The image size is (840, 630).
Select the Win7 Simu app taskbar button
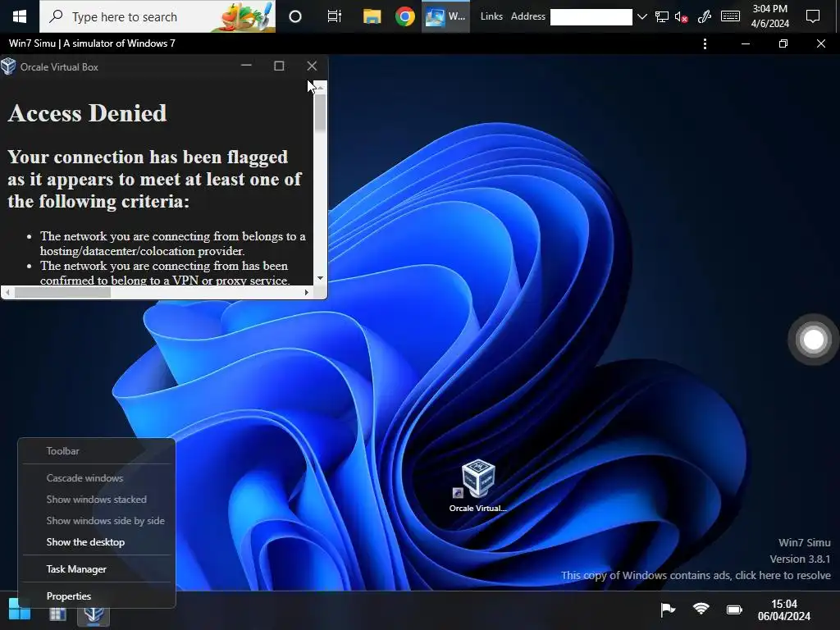445,16
